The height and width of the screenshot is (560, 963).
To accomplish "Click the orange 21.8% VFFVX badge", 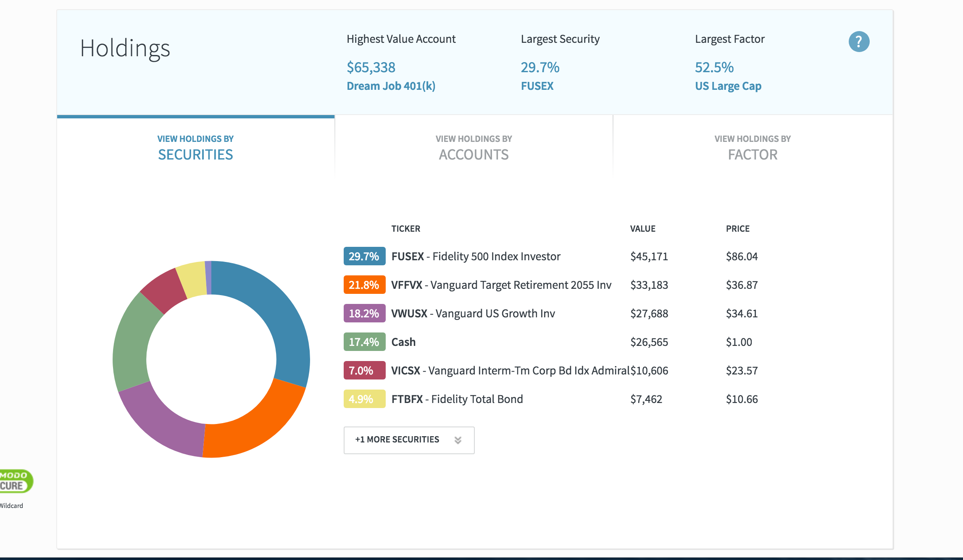I will pos(364,285).
